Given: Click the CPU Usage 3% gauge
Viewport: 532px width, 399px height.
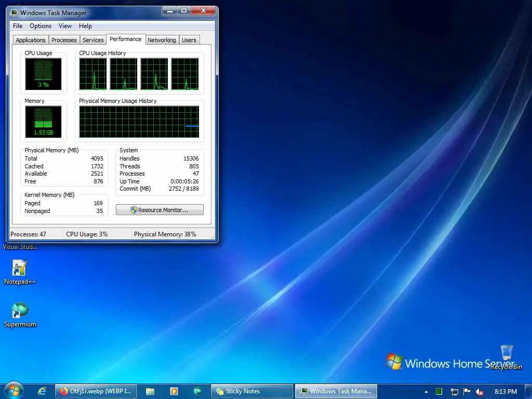Looking at the screenshot, I should (44, 74).
